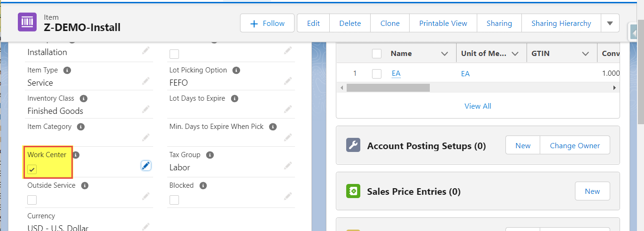Image resolution: width=644 pixels, height=231 pixels.
Task: Click the Clone button
Action: [x=390, y=23]
